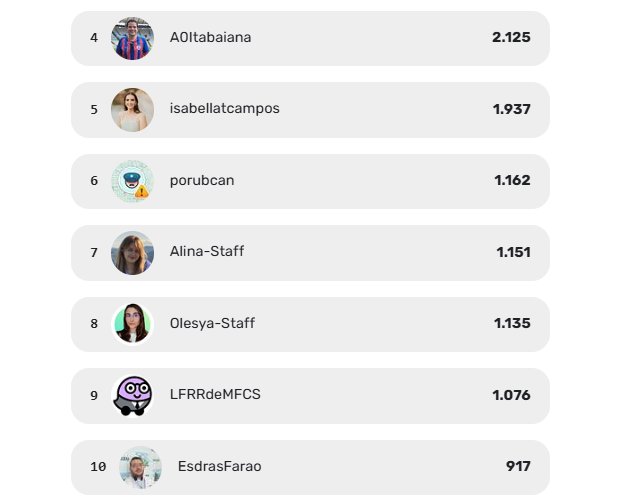The height and width of the screenshot is (504, 629).
Task: Open Olesya-Staff's avatar image
Action: click(x=132, y=324)
